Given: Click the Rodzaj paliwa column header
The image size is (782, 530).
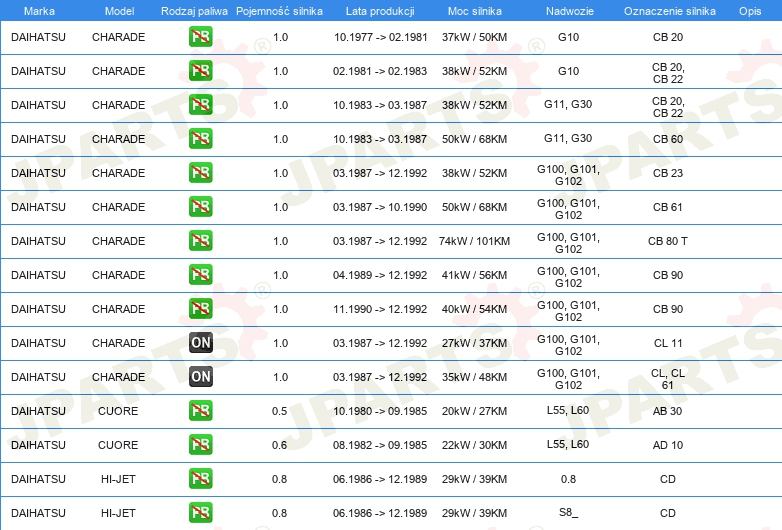Looking at the screenshot, I should pos(194,11).
